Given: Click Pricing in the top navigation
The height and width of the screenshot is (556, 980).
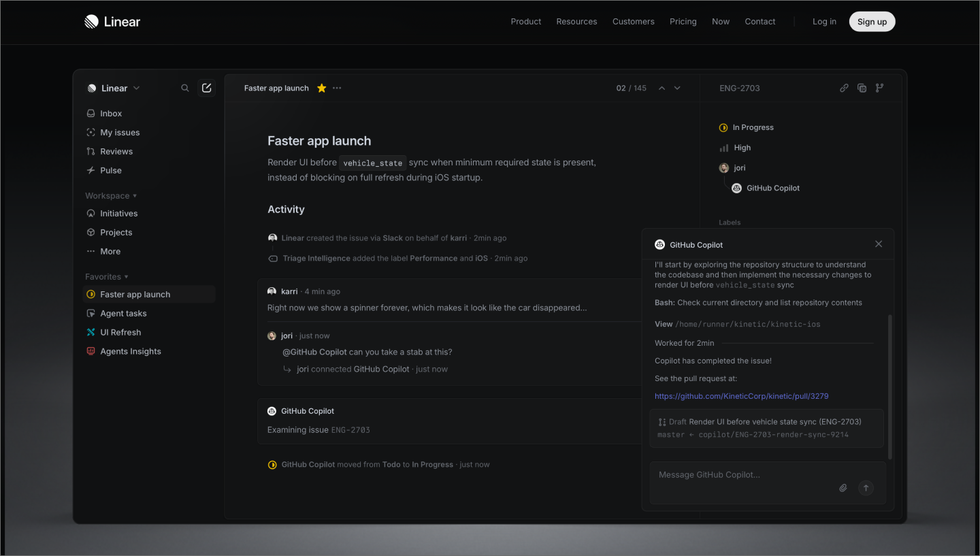Looking at the screenshot, I should pos(683,22).
